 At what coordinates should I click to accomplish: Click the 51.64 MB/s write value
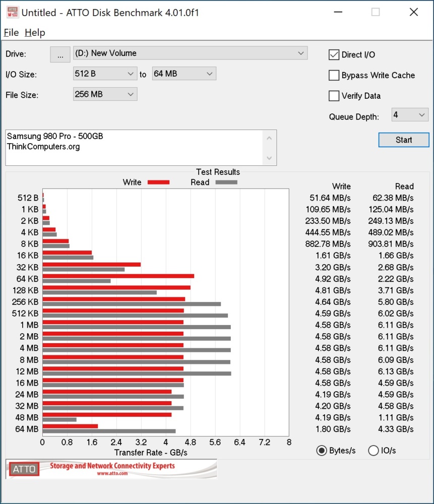[330, 198]
